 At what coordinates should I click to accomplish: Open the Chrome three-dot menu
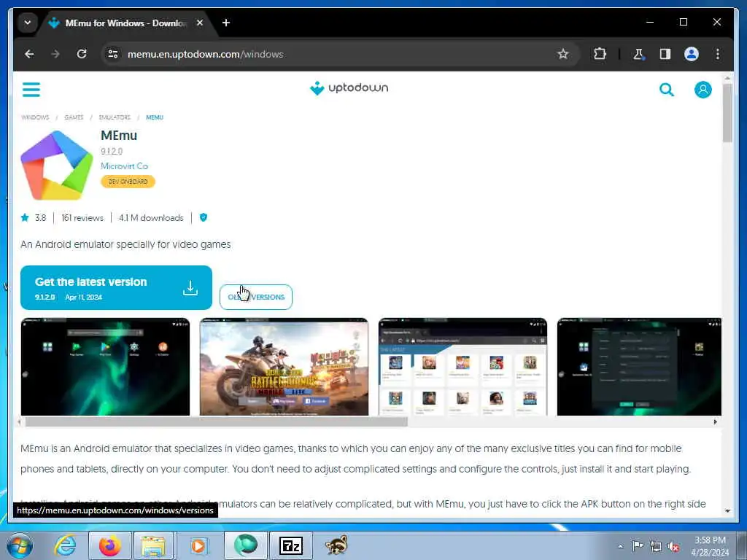718,54
